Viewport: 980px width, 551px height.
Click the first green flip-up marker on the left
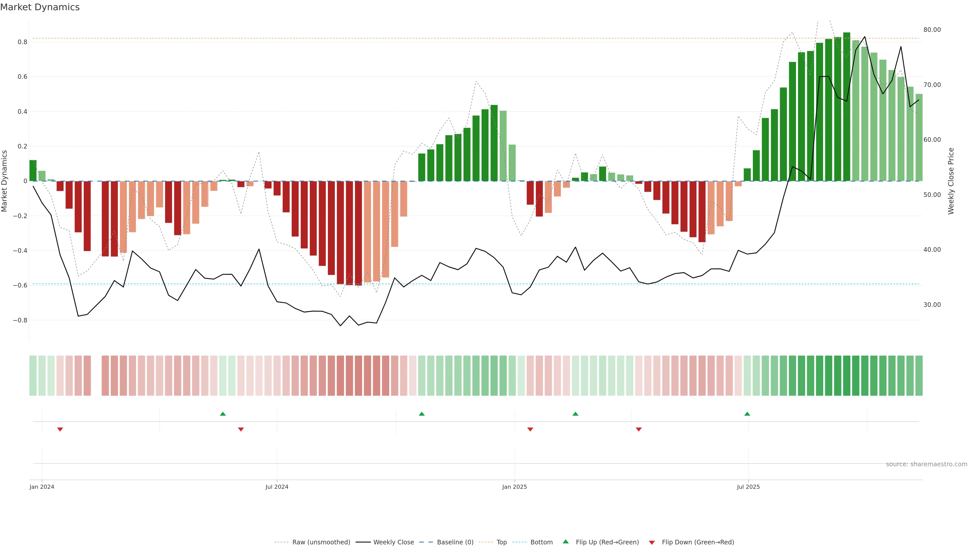pos(223,414)
